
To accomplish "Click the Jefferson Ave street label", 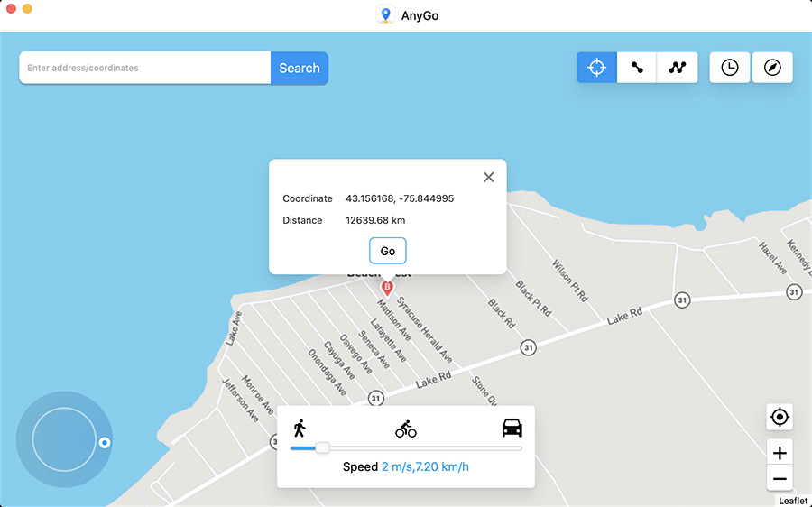I will tap(240, 400).
